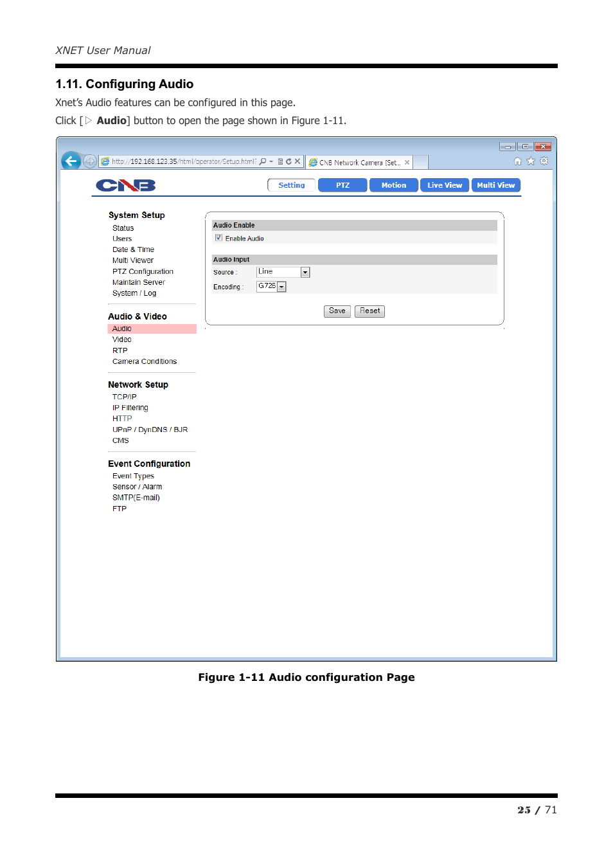Open the TCP/IP settings link
This screenshot has height=868, width=613.
125,397
